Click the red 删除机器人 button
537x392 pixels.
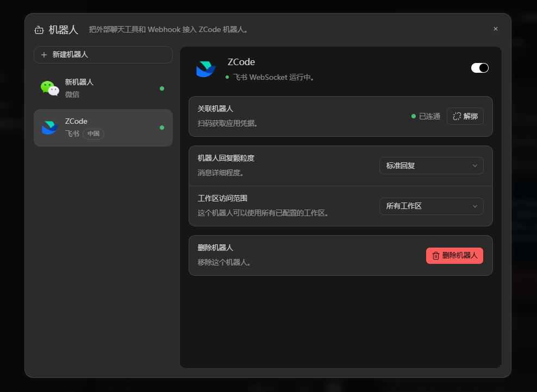tap(454, 256)
